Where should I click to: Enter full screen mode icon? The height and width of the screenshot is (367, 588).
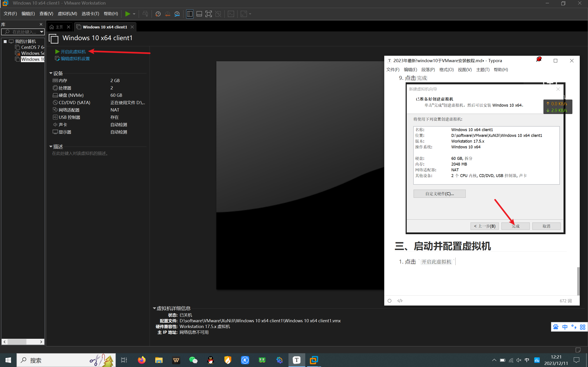[209, 14]
